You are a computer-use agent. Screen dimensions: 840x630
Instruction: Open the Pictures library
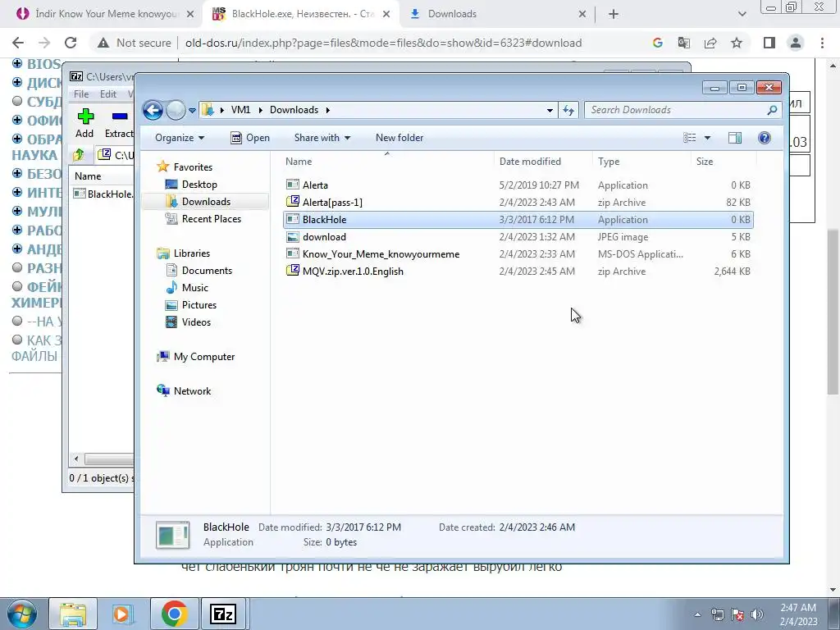(x=191, y=305)
